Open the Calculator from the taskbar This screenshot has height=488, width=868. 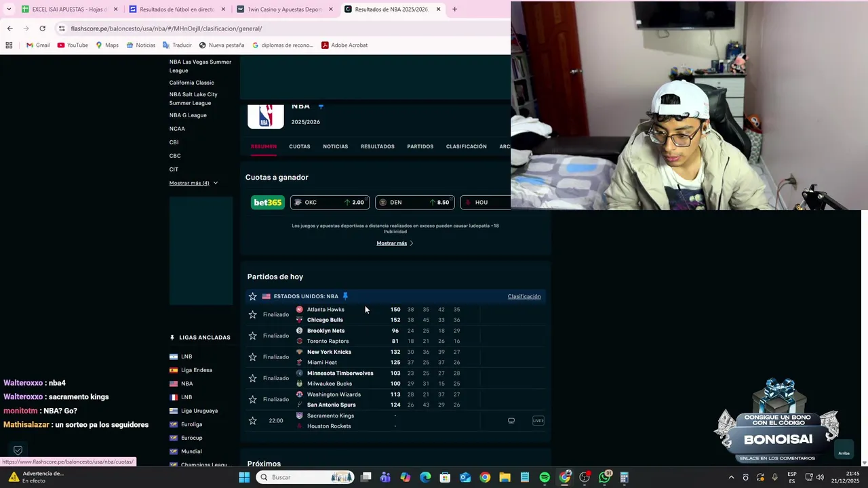(624, 477)
